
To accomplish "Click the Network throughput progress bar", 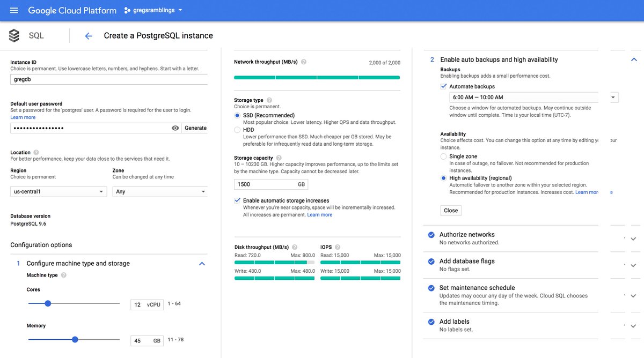I will pos(317,77).
